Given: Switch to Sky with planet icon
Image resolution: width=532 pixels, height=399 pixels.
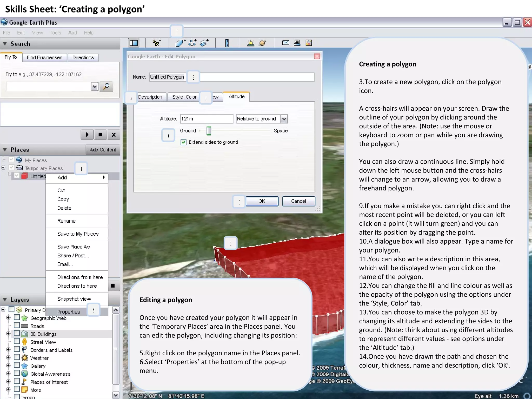Looking at the screenshot, I should (x=262, y=43).
